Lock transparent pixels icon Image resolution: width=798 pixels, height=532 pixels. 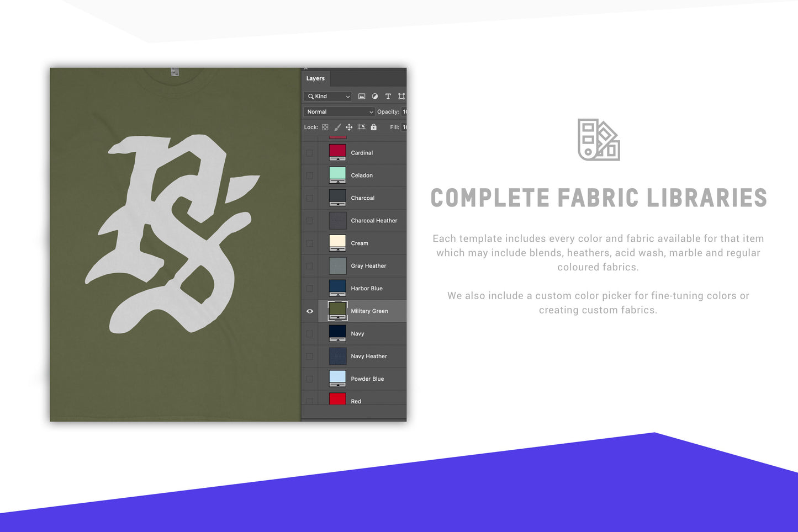point(325,127)
